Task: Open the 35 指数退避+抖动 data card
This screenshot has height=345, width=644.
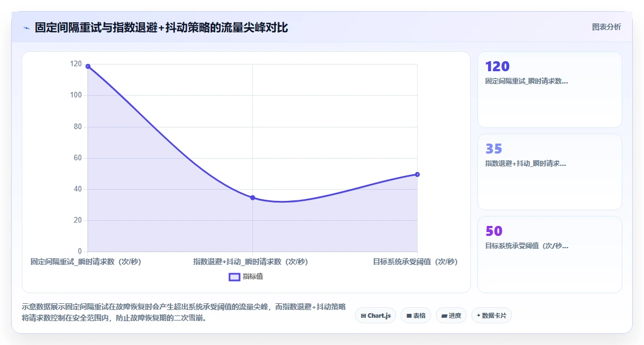Action: pyautogui.click(x=549, y=172)
